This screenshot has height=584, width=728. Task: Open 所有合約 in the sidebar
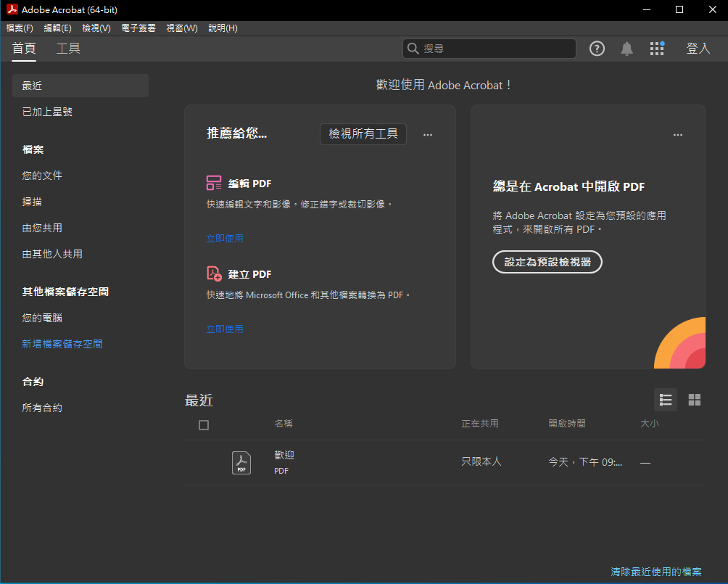(42, 408)
